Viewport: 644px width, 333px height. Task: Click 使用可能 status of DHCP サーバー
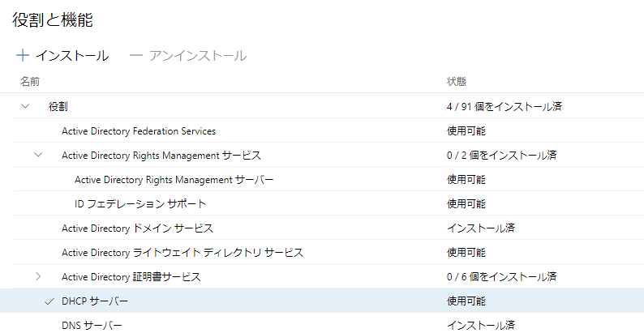pyautogui.click(x=466, y=301)
